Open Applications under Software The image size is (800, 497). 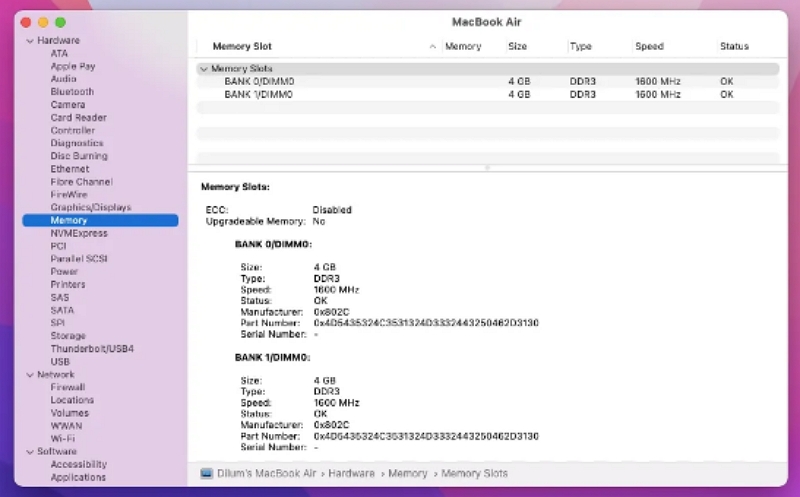78,478
